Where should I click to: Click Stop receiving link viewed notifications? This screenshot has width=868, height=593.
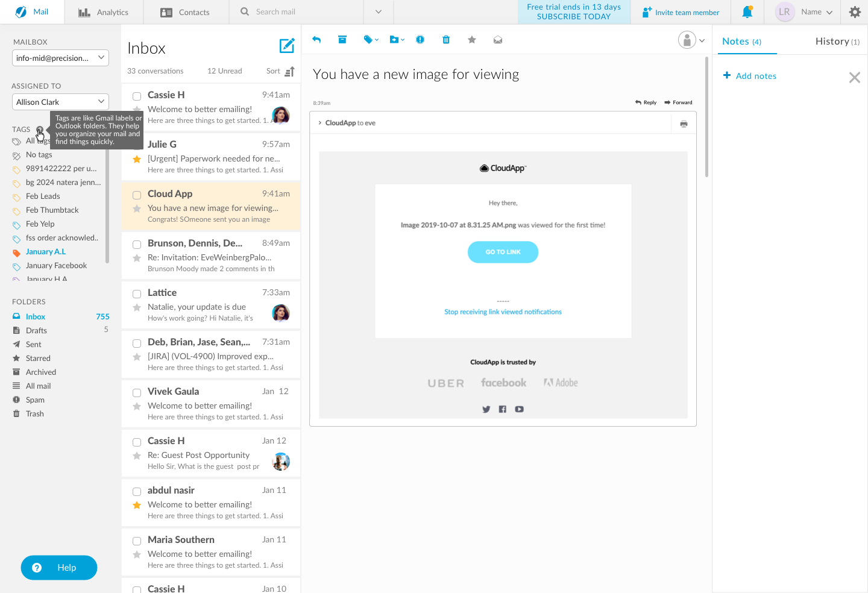(x=503, y=312)
